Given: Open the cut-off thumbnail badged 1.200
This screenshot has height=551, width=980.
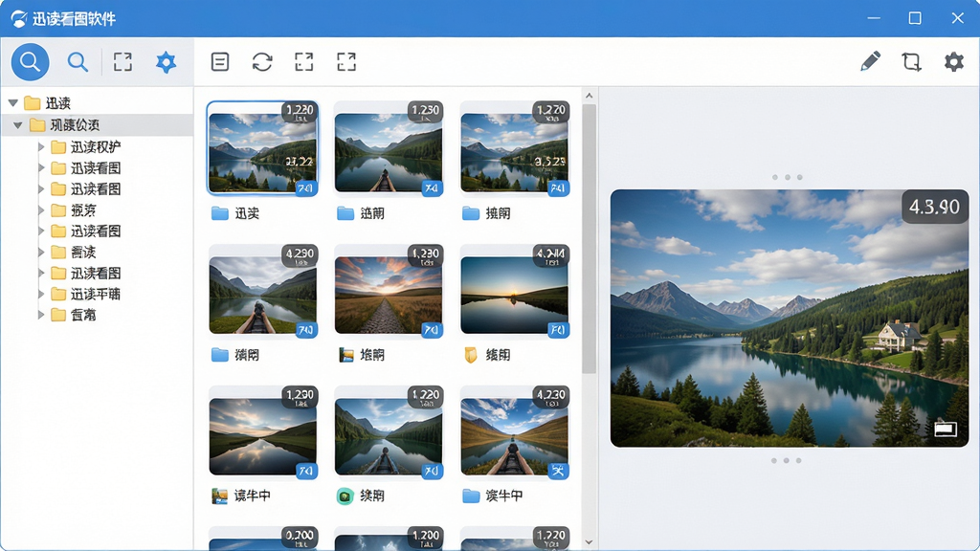Looking at the screenshot, I should tap(389, 539).
